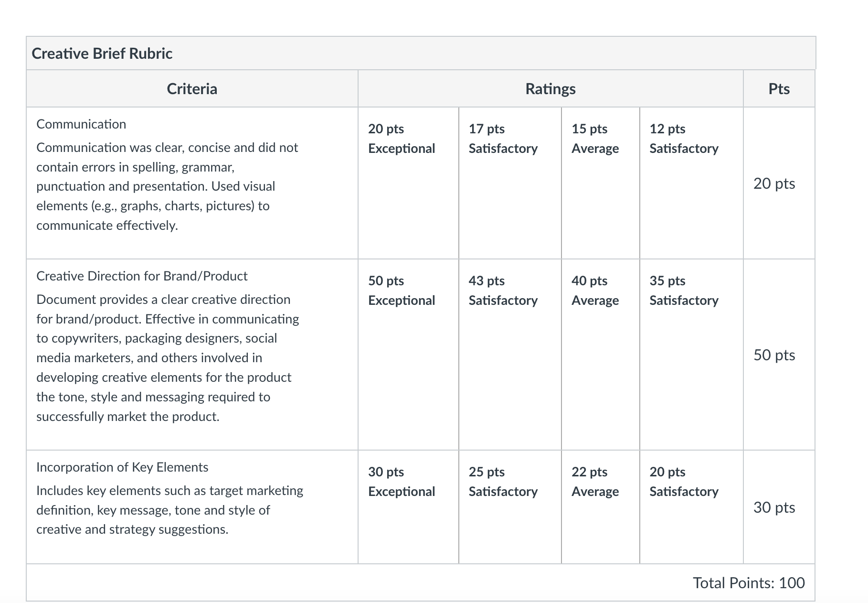Choose the 25 pts Satisfactory rating cell
868x603 pixels.
(x=510, y=507)
